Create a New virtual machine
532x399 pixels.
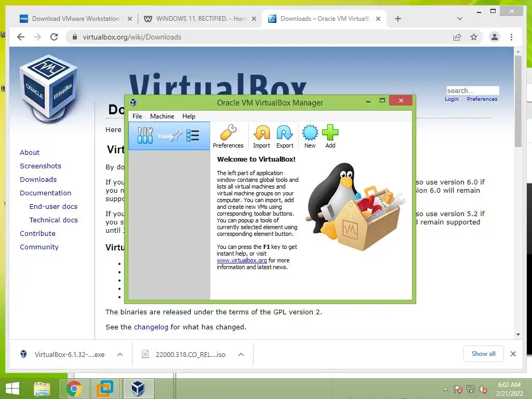[x=310, y=137]
